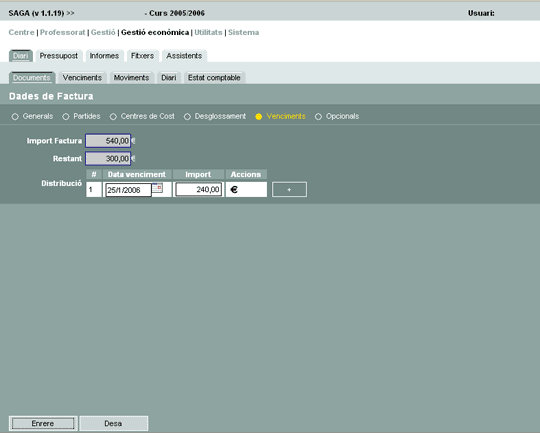Click the euro icon in Accions column
The image size is (540, 433).
tap(234, 189)
